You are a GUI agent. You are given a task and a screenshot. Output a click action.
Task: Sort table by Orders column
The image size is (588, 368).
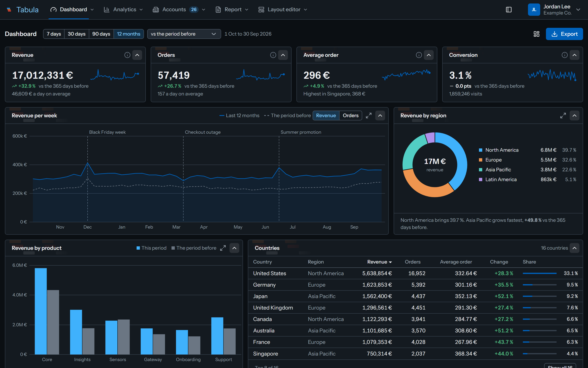tap(413, 262)
